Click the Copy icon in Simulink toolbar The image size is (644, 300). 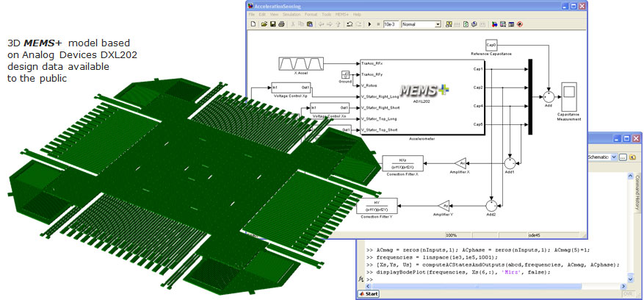[x=301, y=24]
